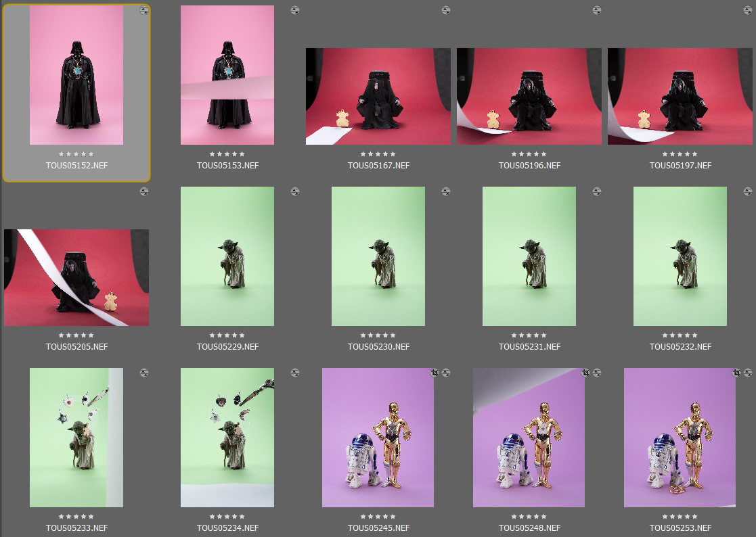Click the star rating row for TOUS05245.NEF
The image size is (756, 537).
click(378, 516)
